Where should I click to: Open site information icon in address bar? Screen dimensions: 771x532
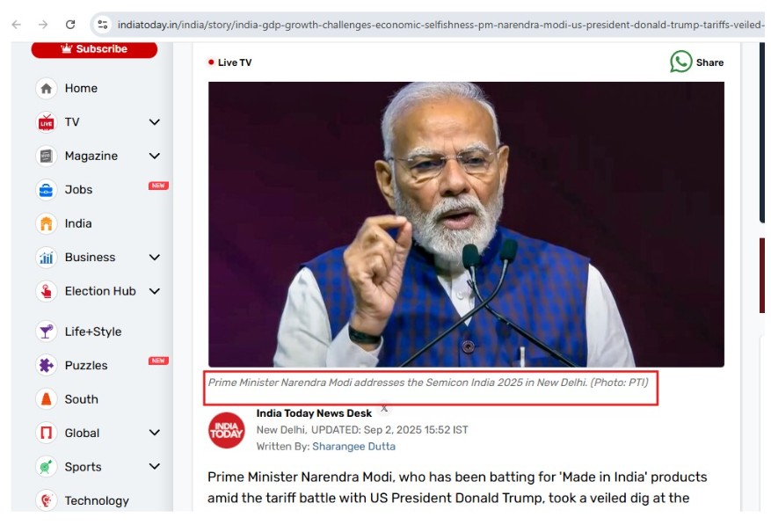coord(103,25)
